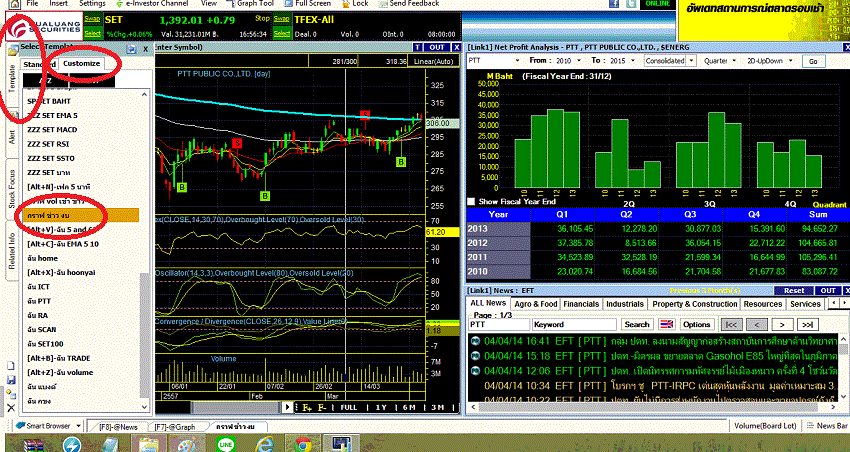
Task: Open the Settings menu
Action: click(92, 3)
